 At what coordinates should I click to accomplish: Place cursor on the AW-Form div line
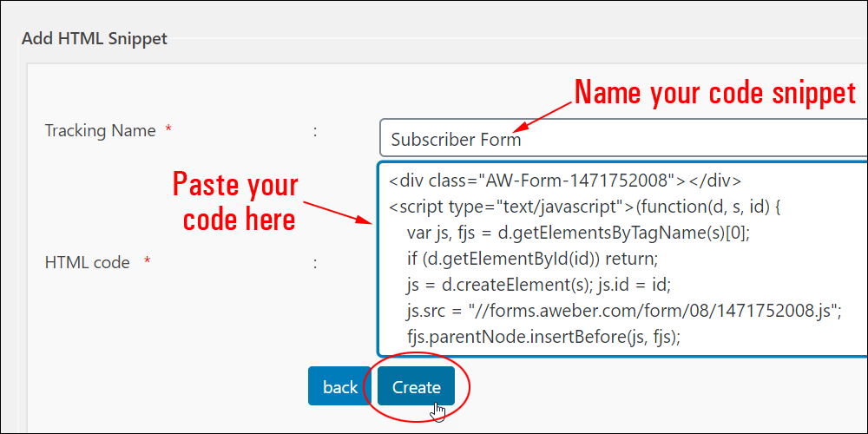(x=565, y=181)
